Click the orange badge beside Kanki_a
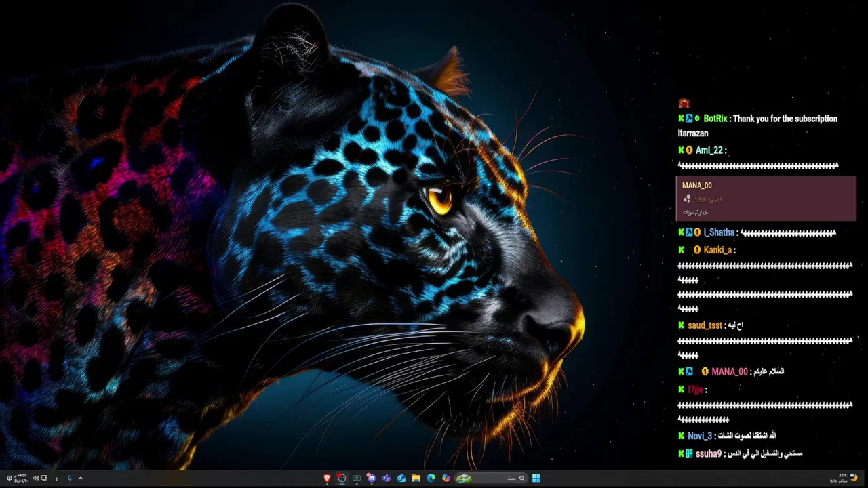 tap(697, 250)
